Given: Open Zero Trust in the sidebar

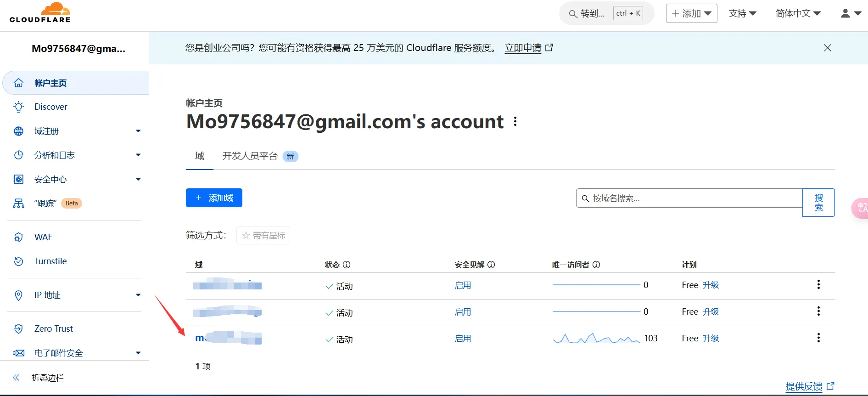Looking at the screenshot, I should pos(54,328).
